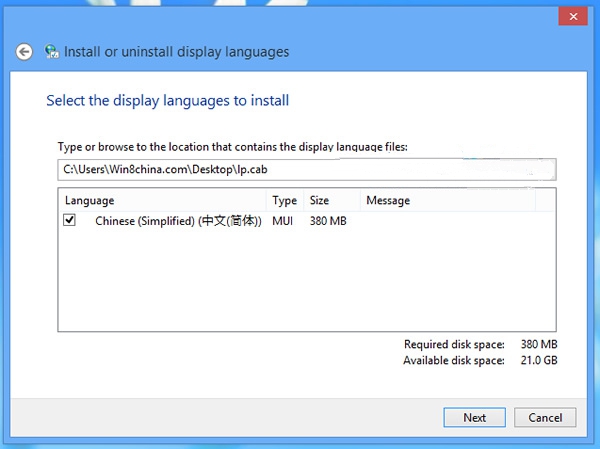Click the 'Type or browse to the location' label
The image size is (600, 449).
point(232,147)
